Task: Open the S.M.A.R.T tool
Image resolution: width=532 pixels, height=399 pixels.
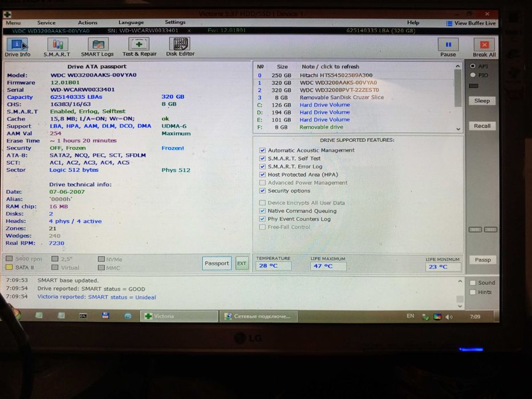Action: [x=57, y=47]
